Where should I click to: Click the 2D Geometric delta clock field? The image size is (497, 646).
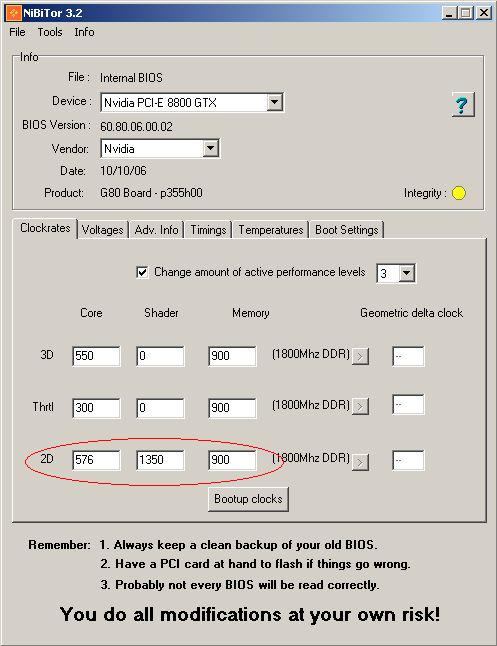click(408, 460)
